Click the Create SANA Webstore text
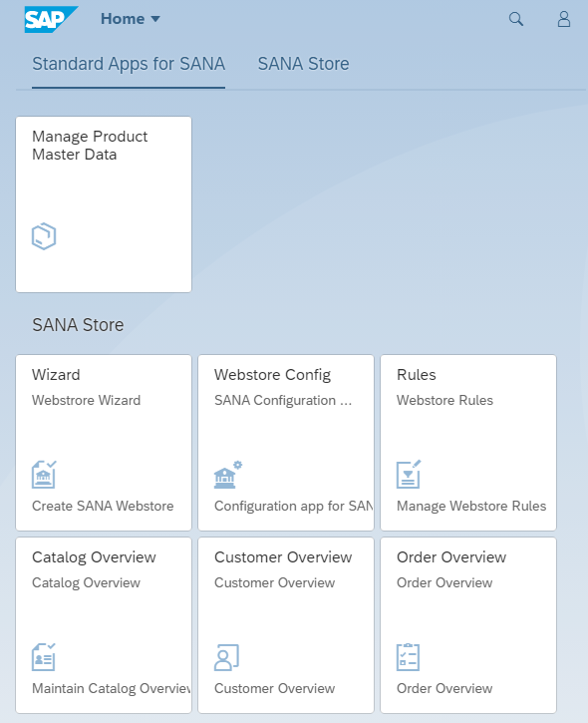588x723 pixels. 103,506
